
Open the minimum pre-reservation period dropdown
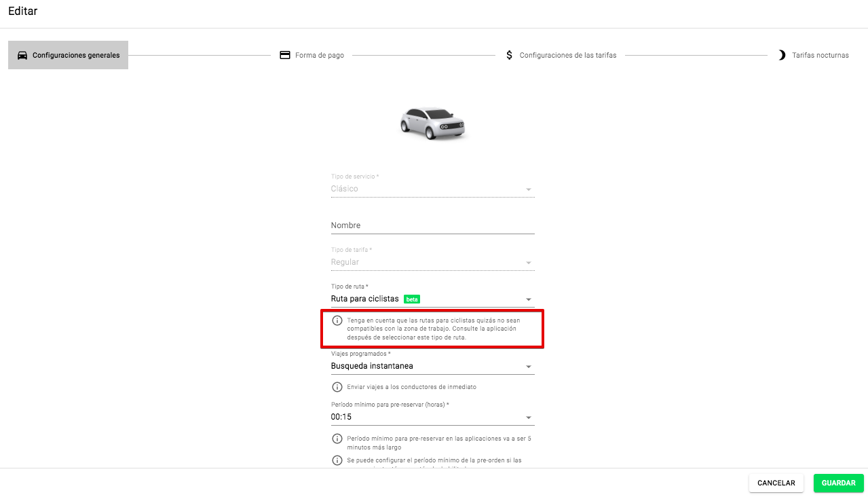pos(528,418)
